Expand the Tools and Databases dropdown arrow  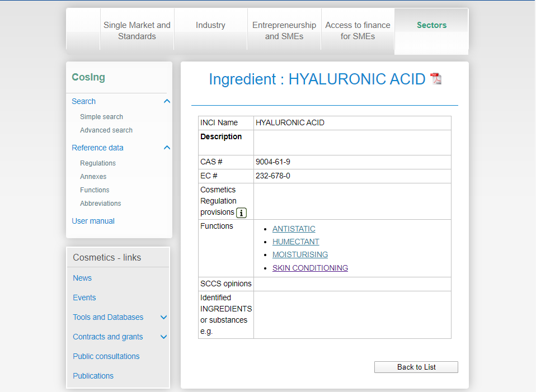163,317
